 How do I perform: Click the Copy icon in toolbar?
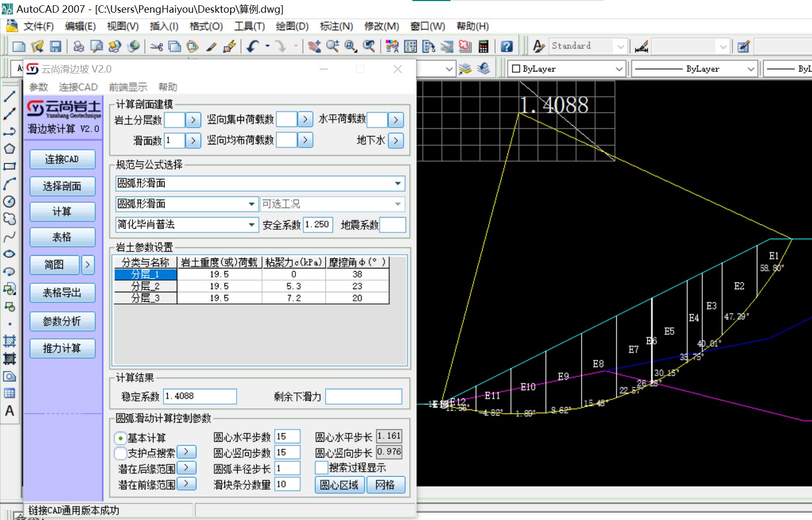[x=175, y=47]
